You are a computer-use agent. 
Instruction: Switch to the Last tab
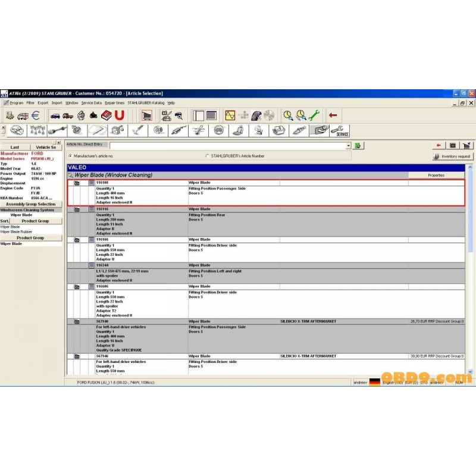point(14,147)
